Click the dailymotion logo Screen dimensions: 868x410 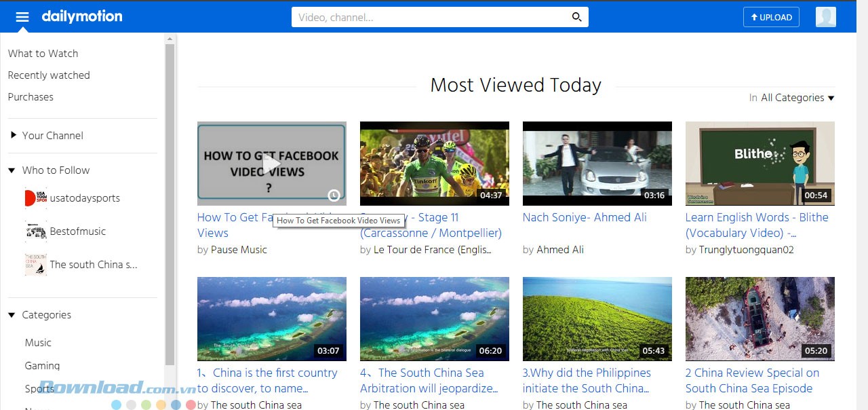(x=82, y=16)
